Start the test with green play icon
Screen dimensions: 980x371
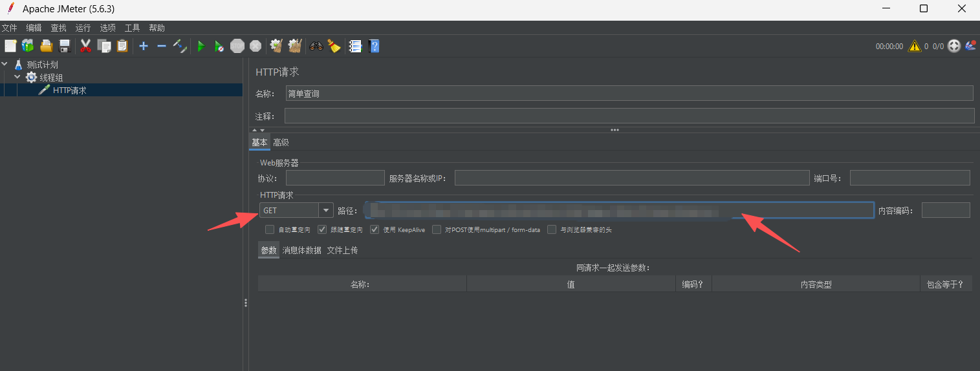click(201, 46)
